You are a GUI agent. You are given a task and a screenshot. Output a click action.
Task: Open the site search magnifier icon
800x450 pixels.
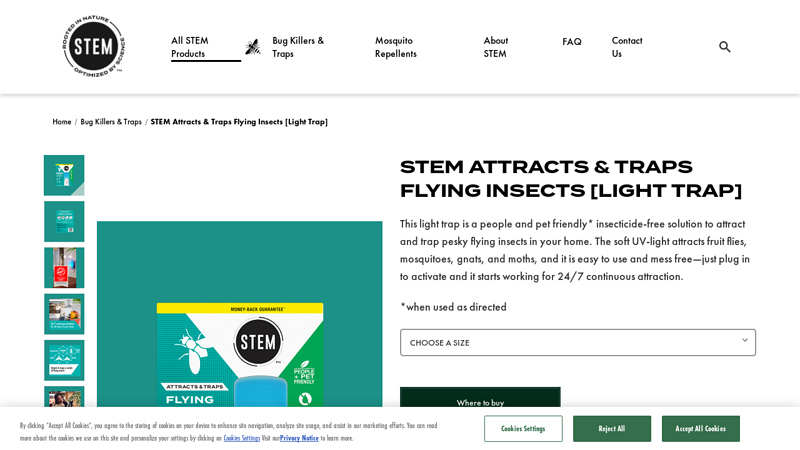[x=724, y=47]
